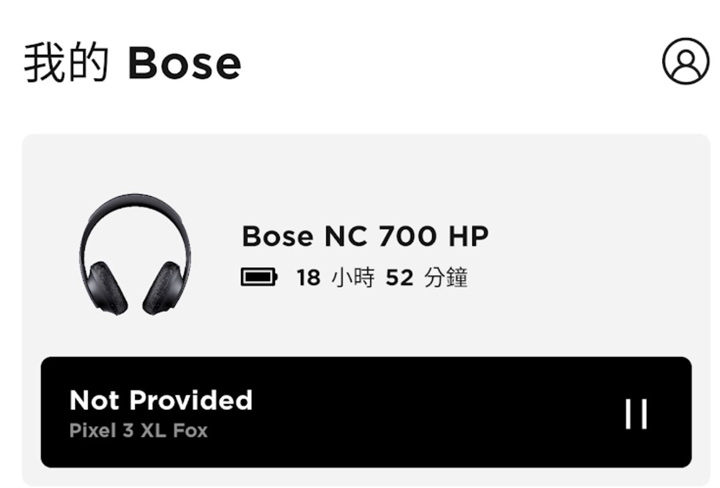Tap the 18 小時 52 分鐘 battery time

point(382,277)
